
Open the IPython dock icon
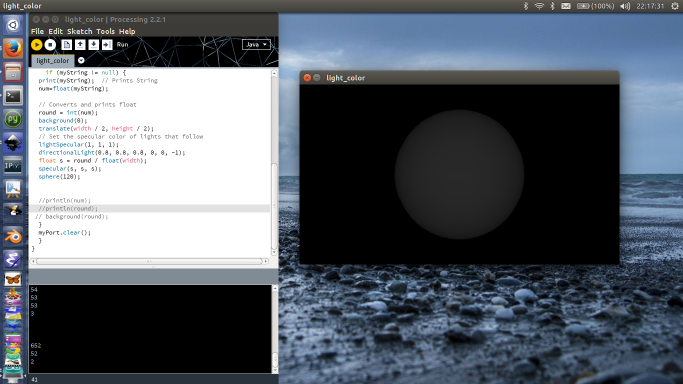point(13,166)
